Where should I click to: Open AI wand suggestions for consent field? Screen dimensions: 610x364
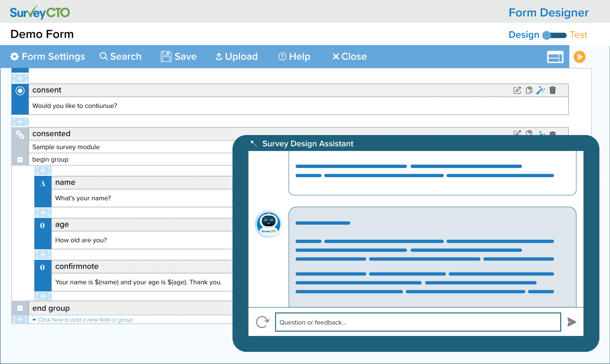(541, 90)
